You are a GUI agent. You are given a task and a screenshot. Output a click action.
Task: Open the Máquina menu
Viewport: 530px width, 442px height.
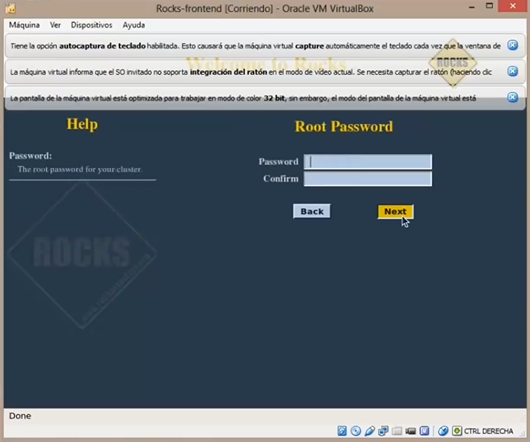(x=24, y=25)
